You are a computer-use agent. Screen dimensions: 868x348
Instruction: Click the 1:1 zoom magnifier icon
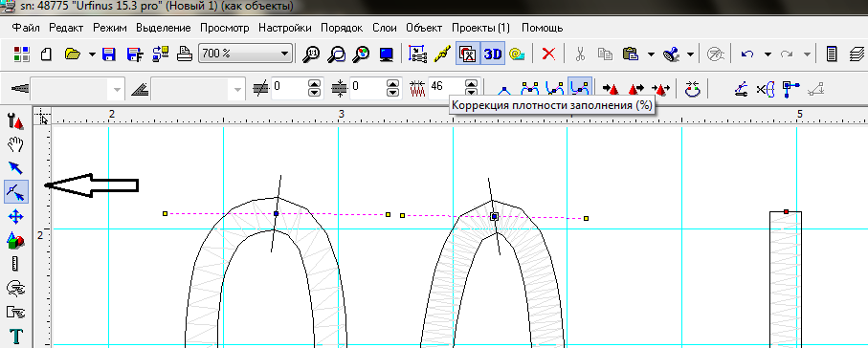(x=312, y=54)
